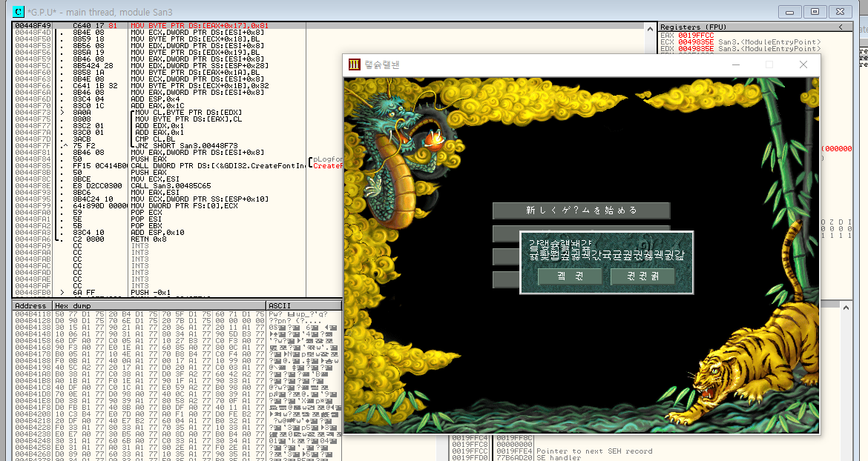Click the right dialog button labeled '궋궋궑'
Image resolution: width=868 pixels, height=461 pixels.
pos(642,276)
